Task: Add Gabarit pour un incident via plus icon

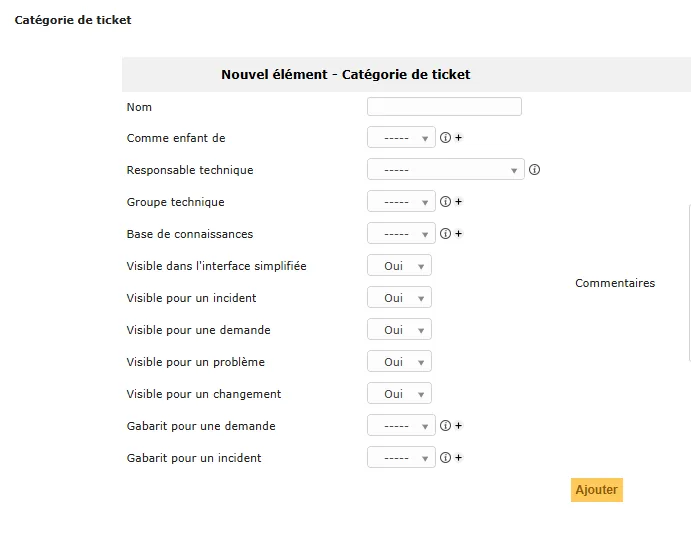Action: tap(458, 458)
